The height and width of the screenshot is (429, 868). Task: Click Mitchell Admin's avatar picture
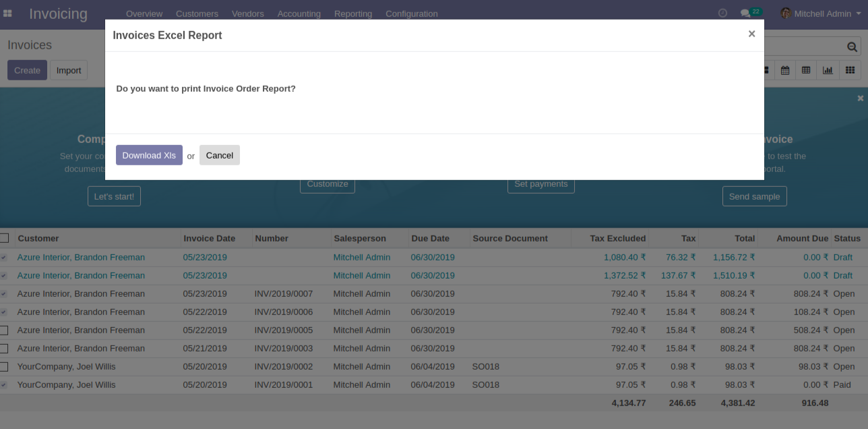click(x=786, y=13)
